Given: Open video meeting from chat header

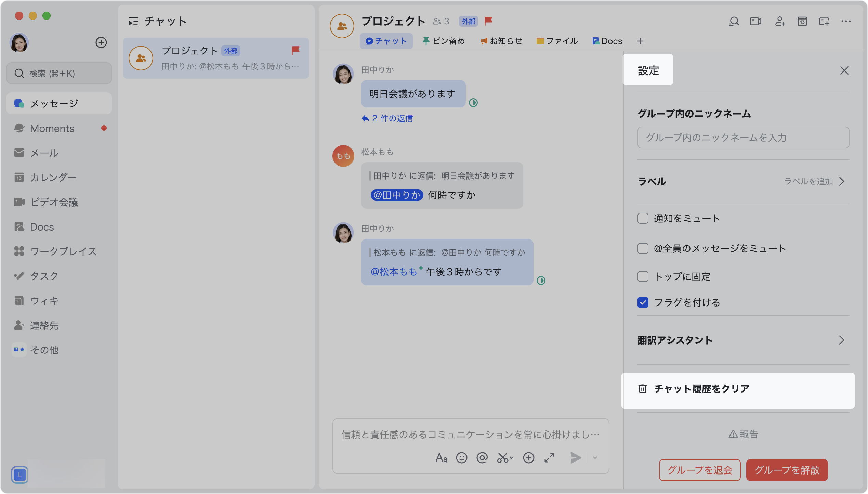Looking at the screenshot, I should click(x=755, y=21).
